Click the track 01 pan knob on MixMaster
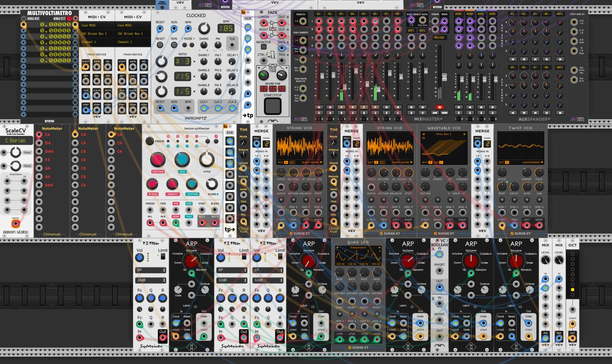This screenshot has width=612, height=364. coord(319,56)
